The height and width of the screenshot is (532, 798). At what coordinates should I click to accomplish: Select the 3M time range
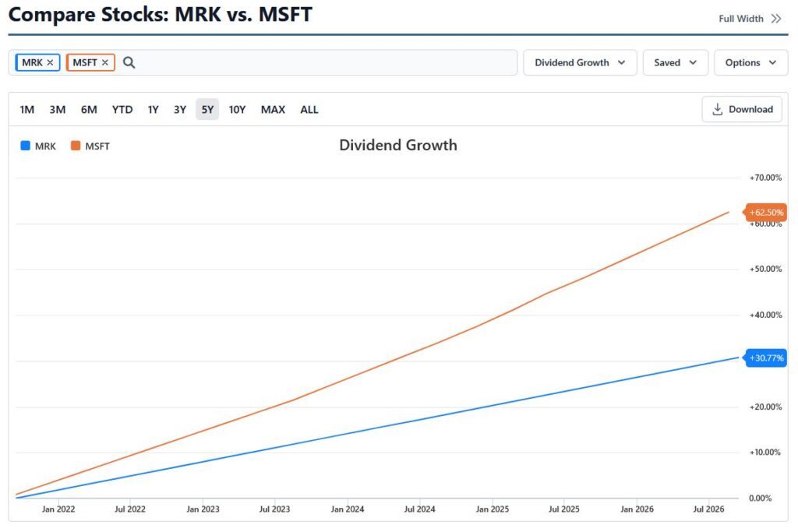tap(58, 109)
